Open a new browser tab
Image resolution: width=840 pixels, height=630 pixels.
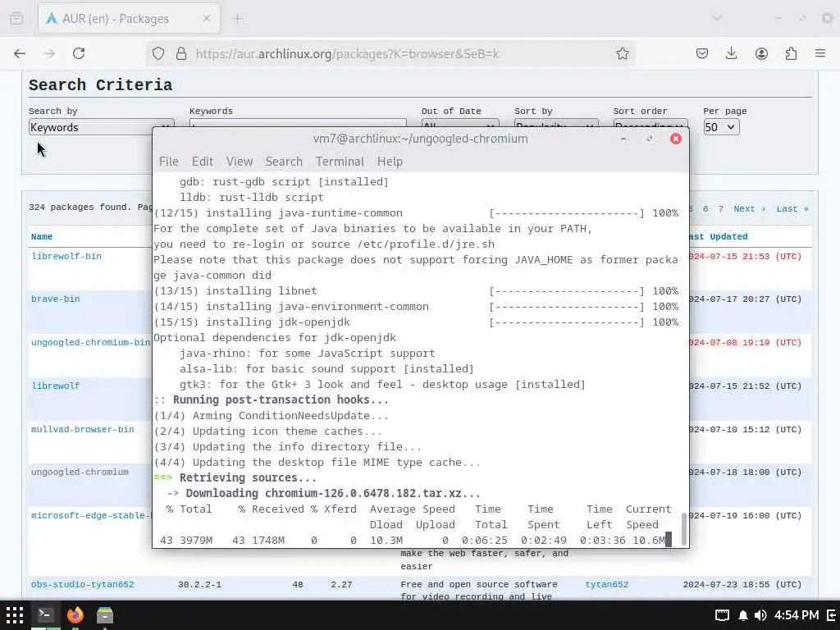coord(239,19)
